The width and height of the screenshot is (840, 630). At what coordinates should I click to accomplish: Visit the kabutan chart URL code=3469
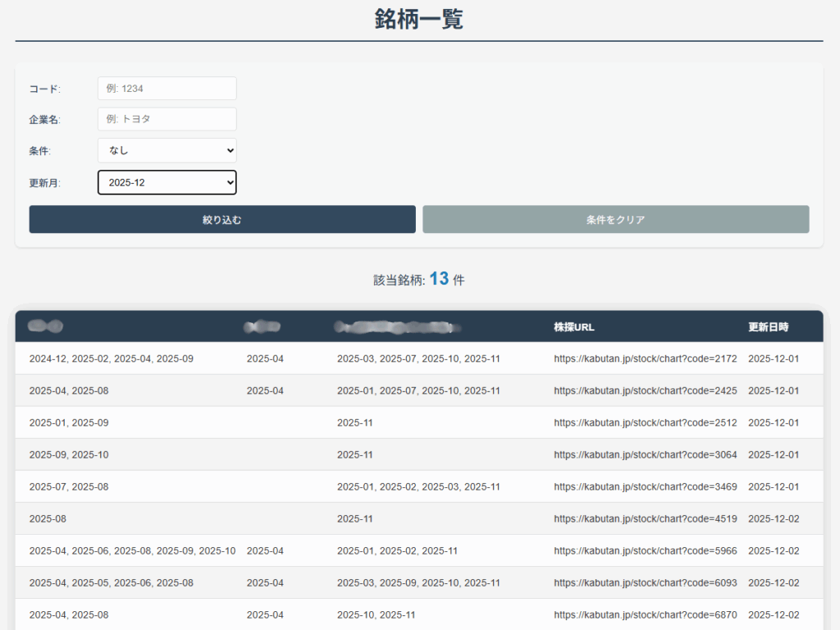click(x=645, y=486)
